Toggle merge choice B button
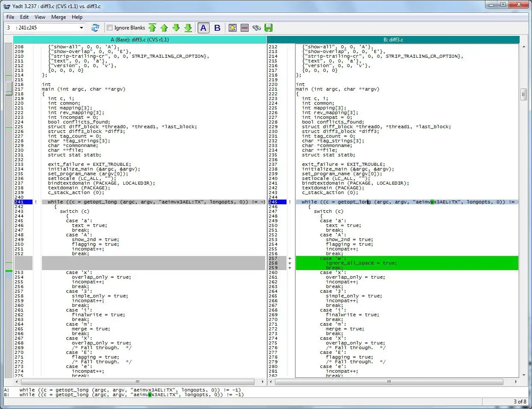532x409 pixels. [217, 28]
